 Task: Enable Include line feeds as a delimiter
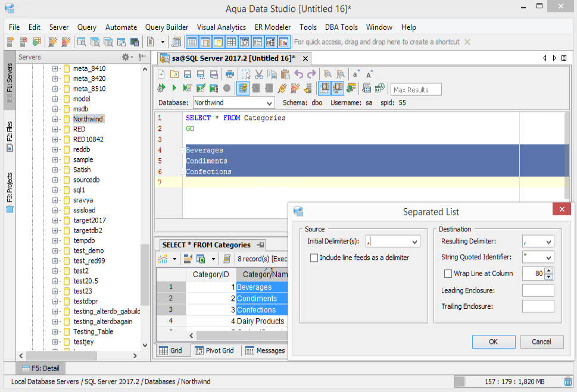pyautogui.click(x=314, y=258)
